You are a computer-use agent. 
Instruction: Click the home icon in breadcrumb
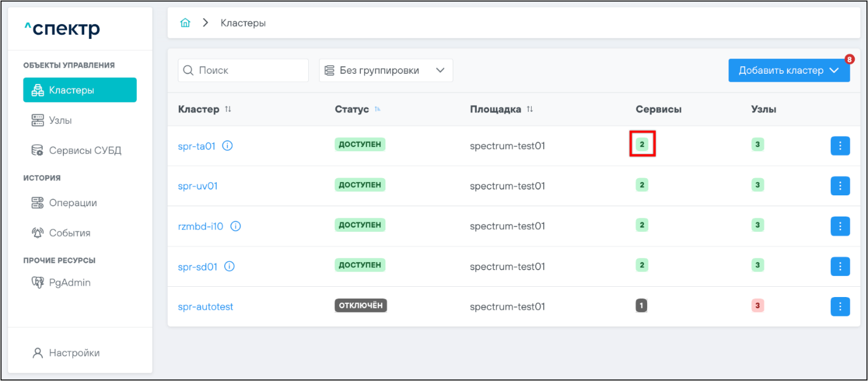coord(185,23)
